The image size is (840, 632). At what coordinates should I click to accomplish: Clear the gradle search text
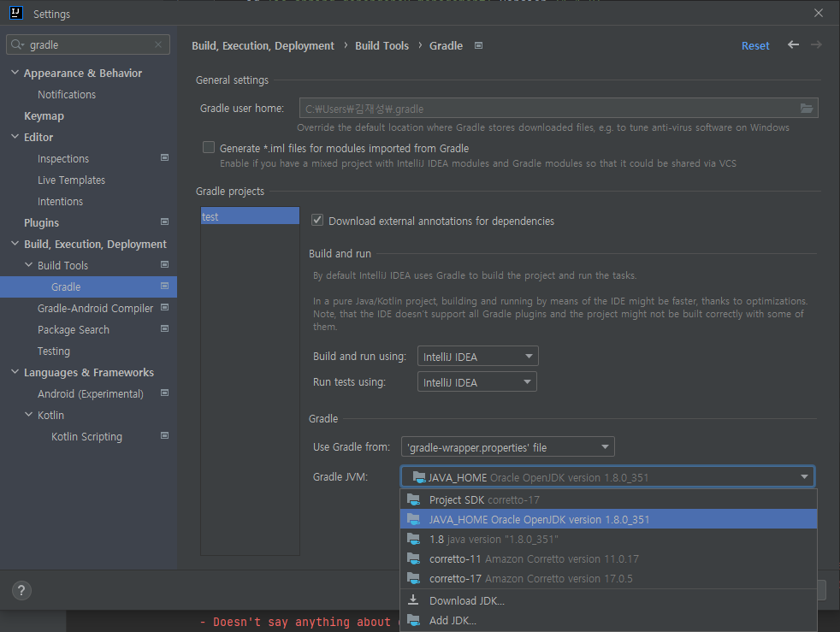[158, 44]
